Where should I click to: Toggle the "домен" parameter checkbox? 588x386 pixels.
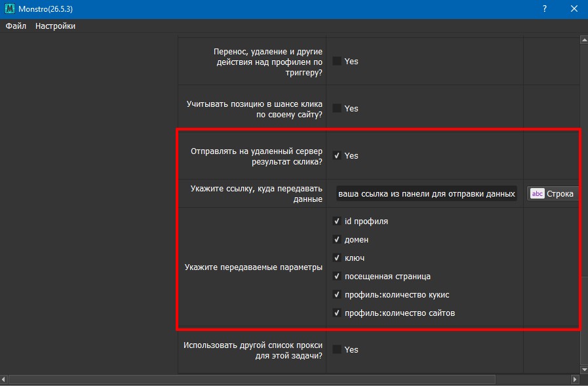337,239
